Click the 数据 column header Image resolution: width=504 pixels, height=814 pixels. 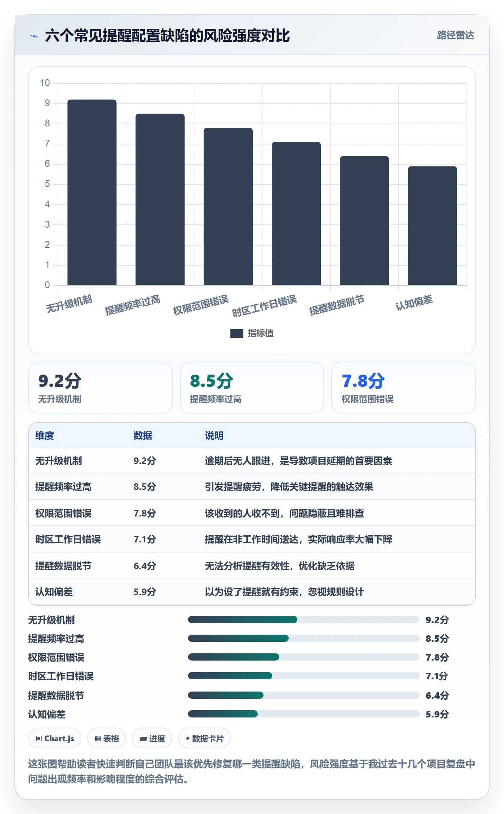143,435
